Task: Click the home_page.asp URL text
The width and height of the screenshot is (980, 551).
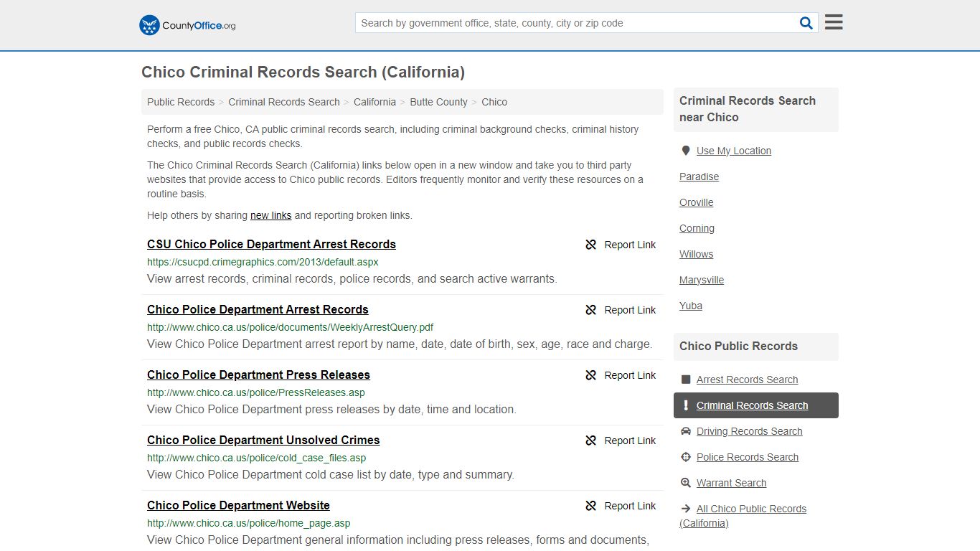Action: coord(249,523)
